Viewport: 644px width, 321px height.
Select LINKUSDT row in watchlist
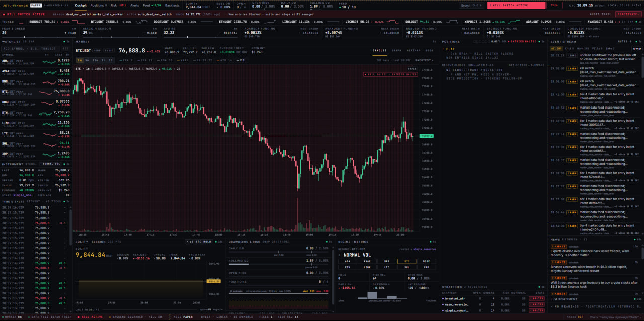35,124
